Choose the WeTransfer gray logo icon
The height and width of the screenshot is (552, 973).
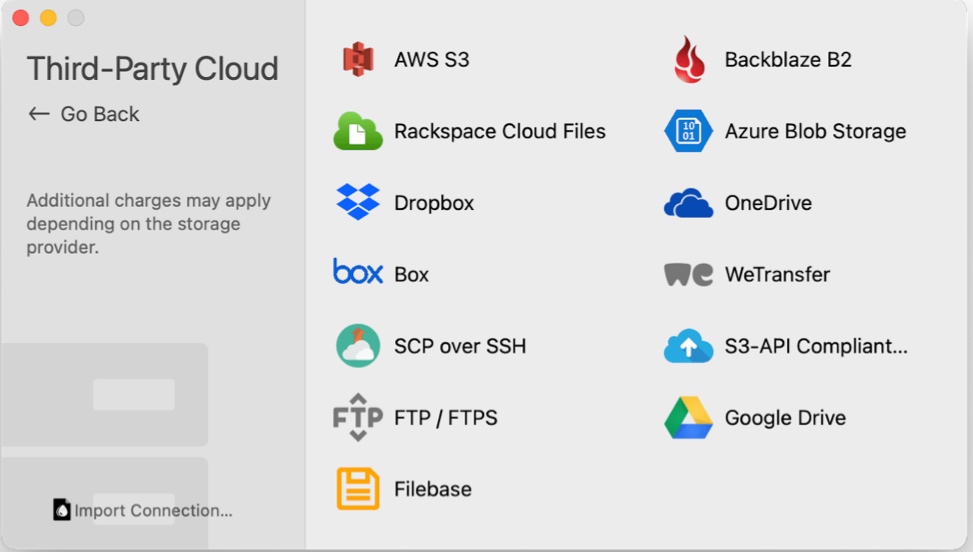[688, 274]
